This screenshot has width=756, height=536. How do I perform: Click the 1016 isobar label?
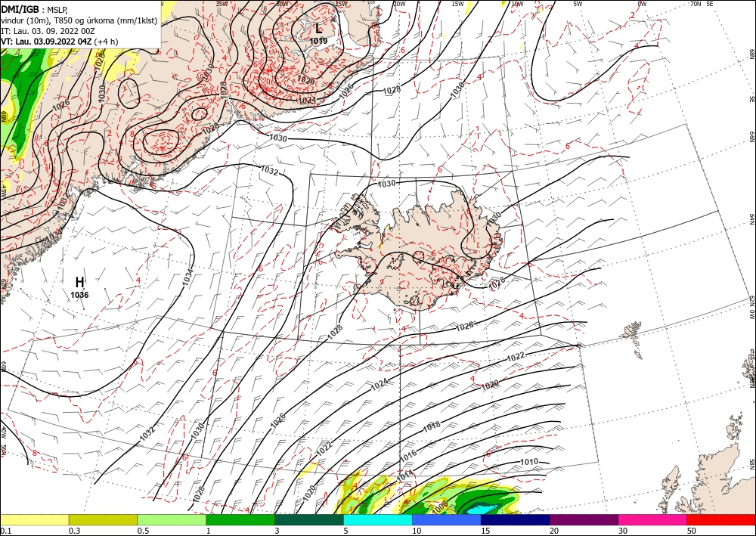(x=408, y=454)
